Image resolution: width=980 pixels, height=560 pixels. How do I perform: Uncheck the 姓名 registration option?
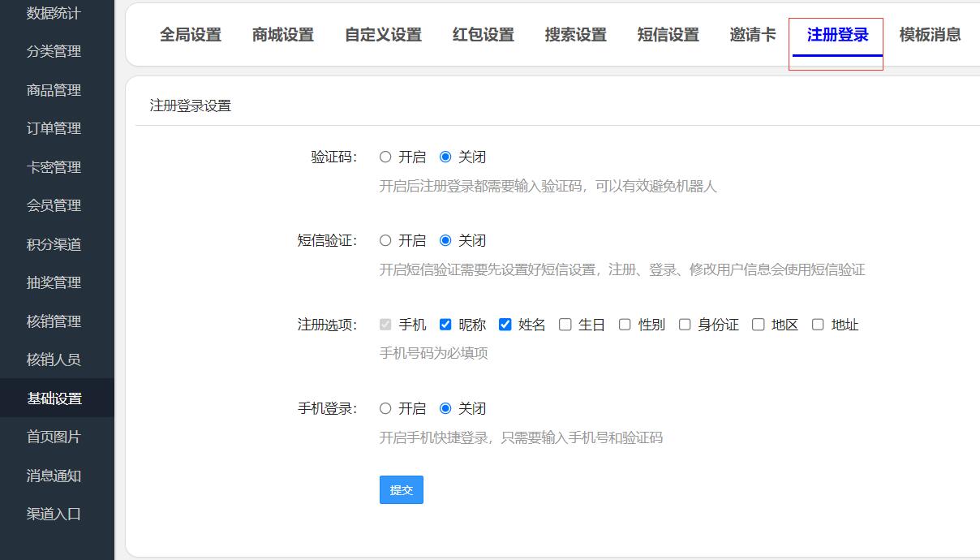tap(505, 325)
